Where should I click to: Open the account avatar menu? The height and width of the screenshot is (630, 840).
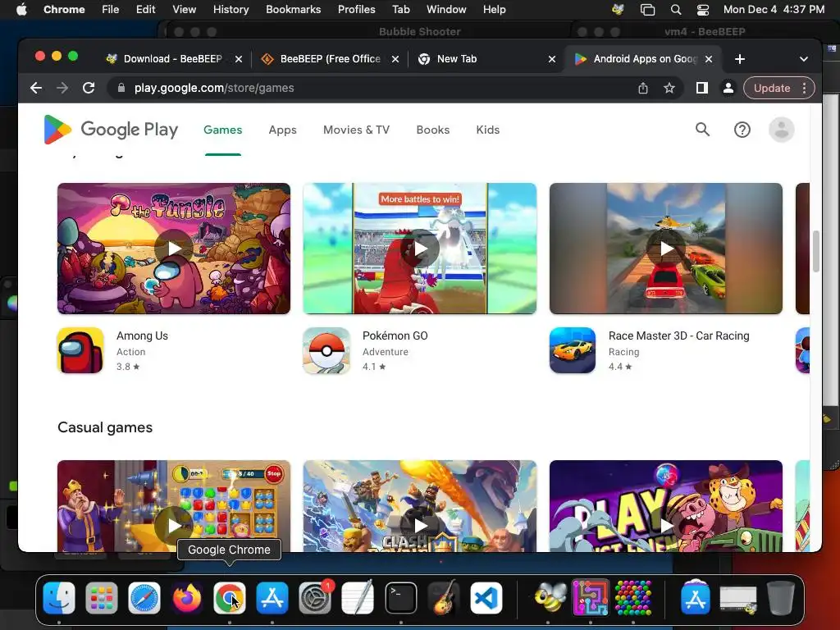click(x=781, y=130)
